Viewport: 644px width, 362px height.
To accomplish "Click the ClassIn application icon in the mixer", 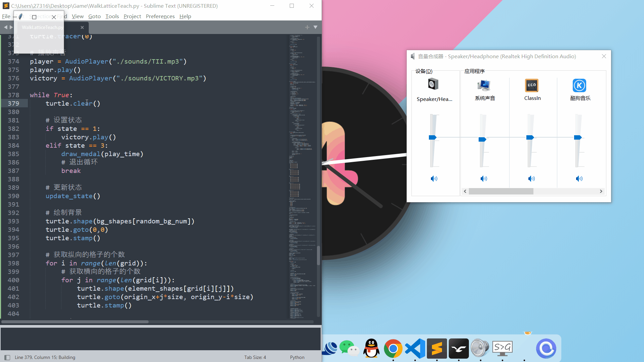I will click(532, 85).
